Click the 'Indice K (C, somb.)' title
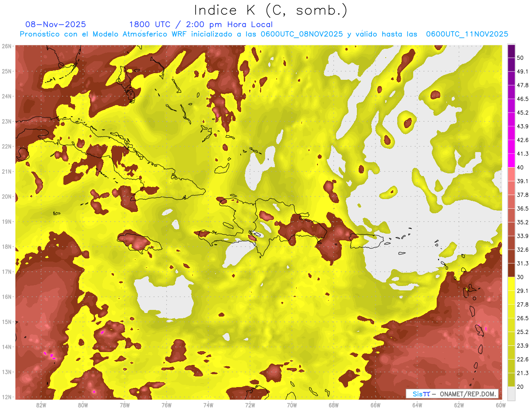Screen dimensions: 532x411 (x=270, y=10)
